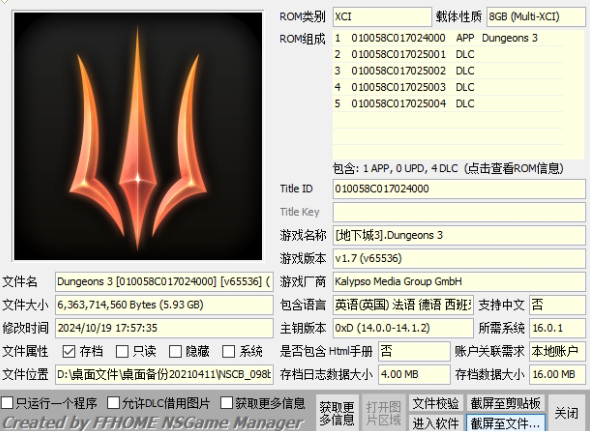
Task: Toggle the 存档 file attribute checkbox
Action: (69, 351)
